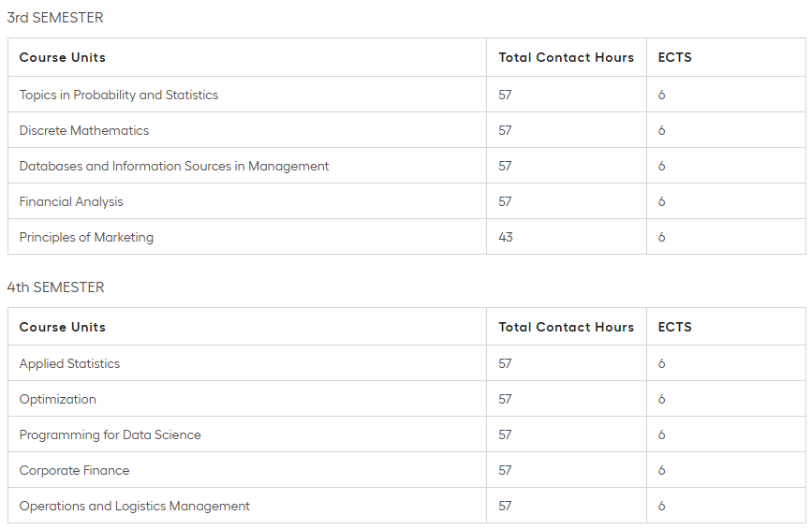
Task: Click the ECTS value for Corporate Finance
Action: 661,470
